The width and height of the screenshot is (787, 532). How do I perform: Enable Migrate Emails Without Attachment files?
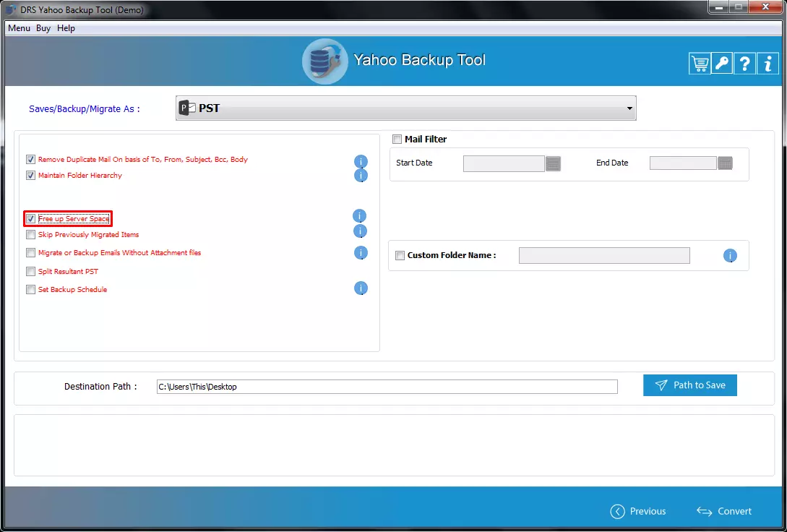(30, 253)
